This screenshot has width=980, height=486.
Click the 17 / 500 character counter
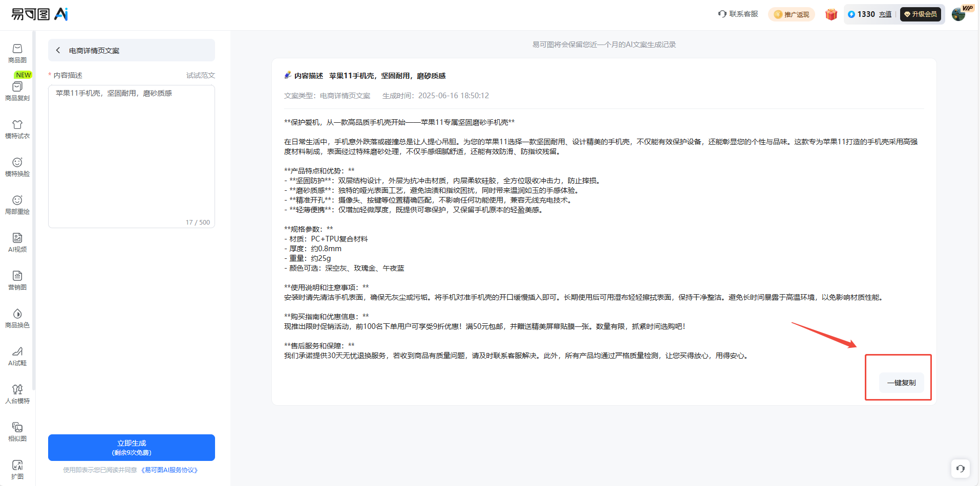(198, 222)
